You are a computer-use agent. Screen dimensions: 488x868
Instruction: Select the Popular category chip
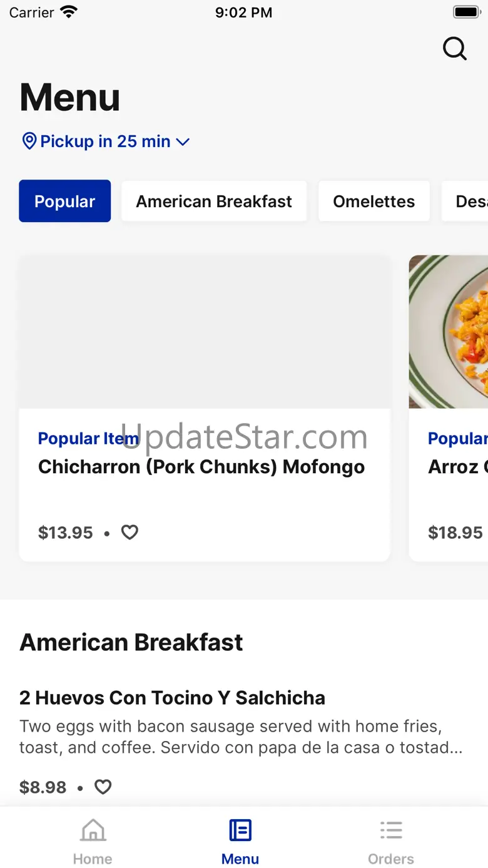click(65, 202)
